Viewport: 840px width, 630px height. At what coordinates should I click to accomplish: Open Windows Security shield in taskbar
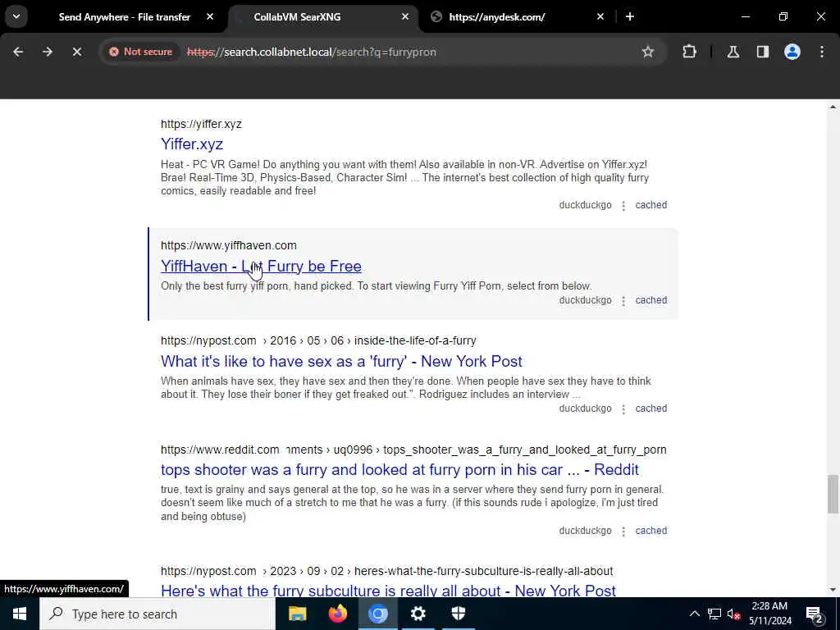point(458,614)
